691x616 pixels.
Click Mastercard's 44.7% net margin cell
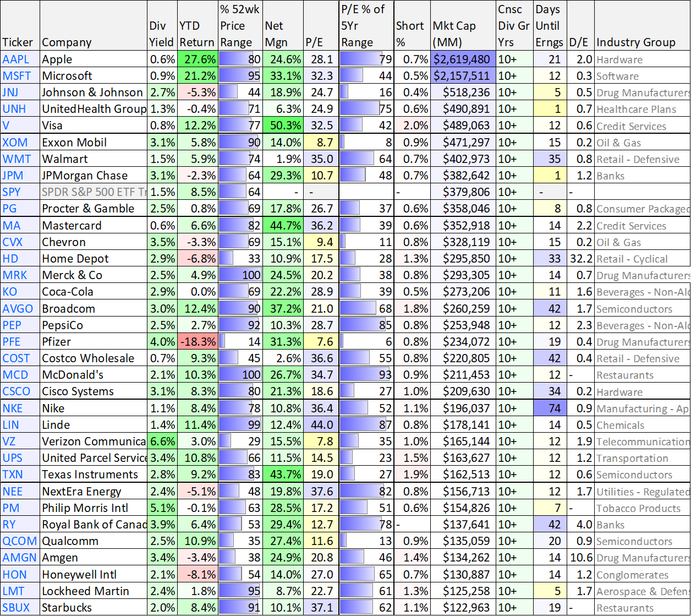283,225
